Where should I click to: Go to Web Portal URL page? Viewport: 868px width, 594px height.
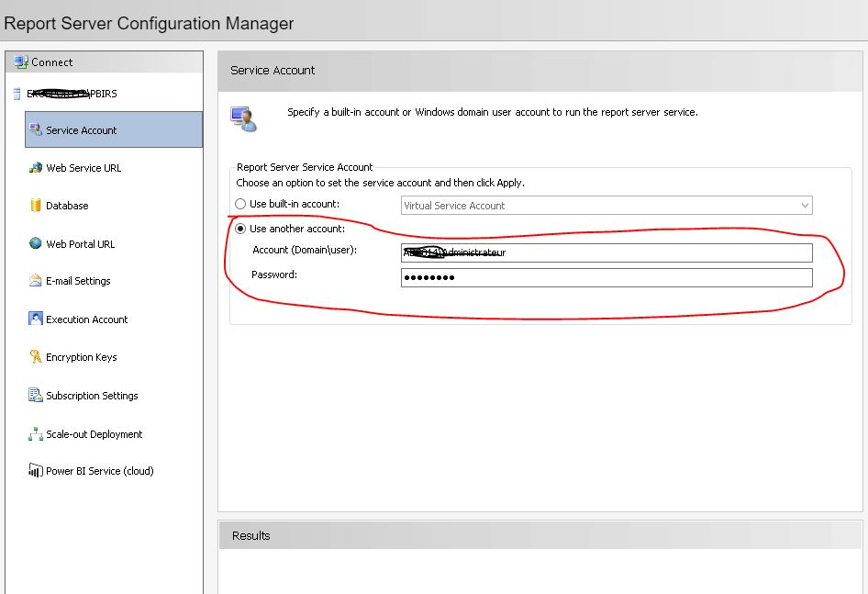tap(80, 244)
